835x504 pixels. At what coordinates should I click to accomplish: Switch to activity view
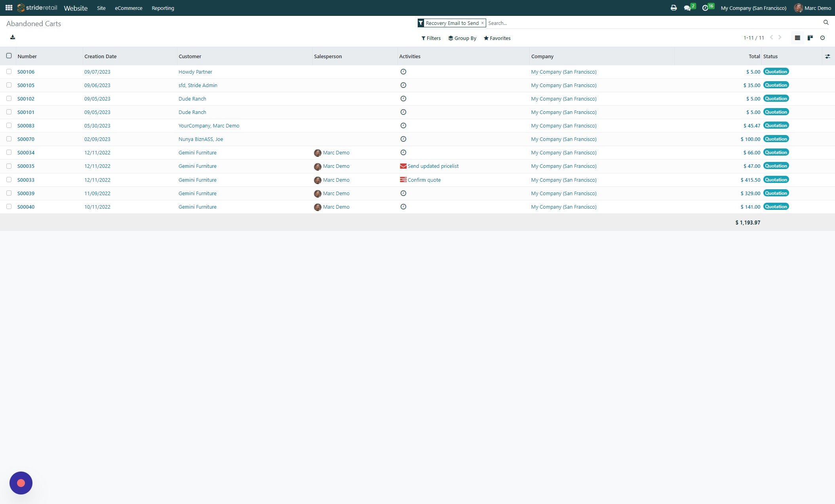click(x=822, y=38)
